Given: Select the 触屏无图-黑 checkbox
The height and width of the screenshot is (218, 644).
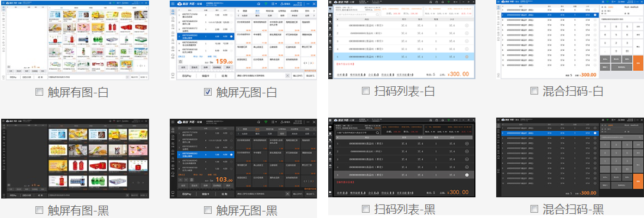Looking at the screenshot, I should pos(208,210).
